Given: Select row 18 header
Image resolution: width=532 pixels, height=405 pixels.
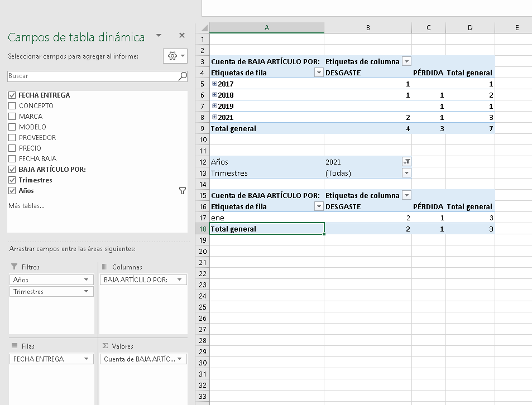Looking at the screenshot, I should coord(203,229).
